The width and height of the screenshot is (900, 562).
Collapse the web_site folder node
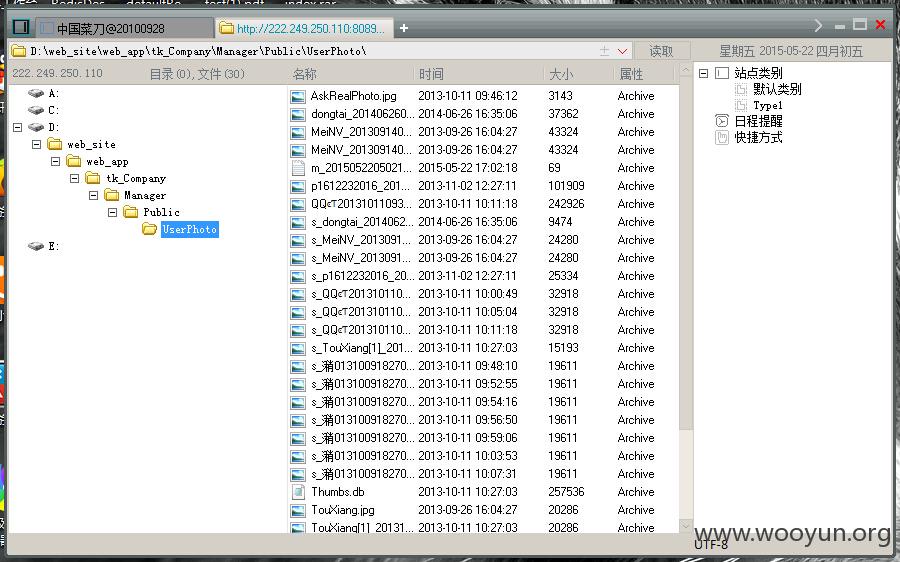tap(37, 144)
